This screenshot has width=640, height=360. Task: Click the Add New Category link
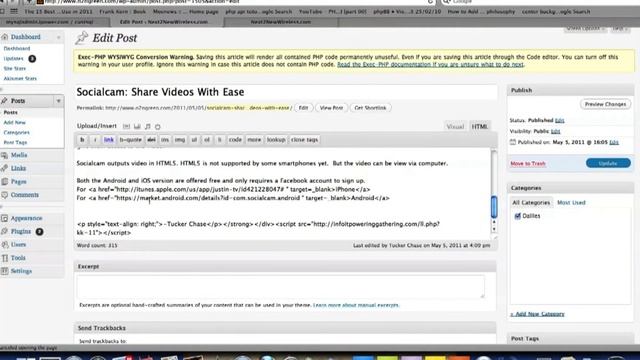[x=537, y=314]
